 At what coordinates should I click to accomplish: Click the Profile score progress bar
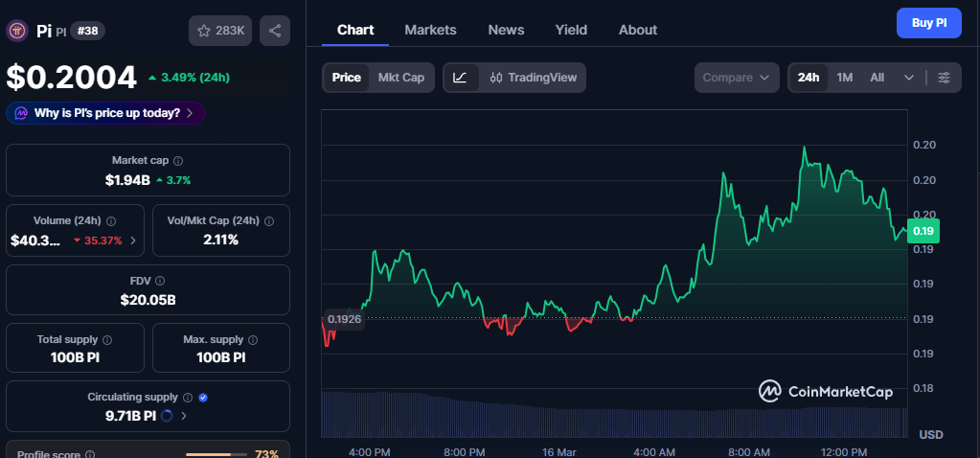coord(217,454)
